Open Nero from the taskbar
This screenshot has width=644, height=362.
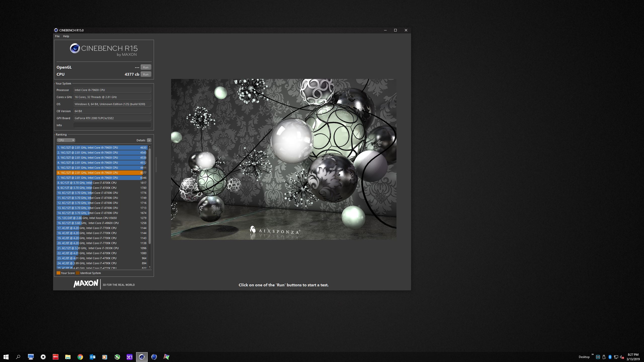[x=55, y=357]
